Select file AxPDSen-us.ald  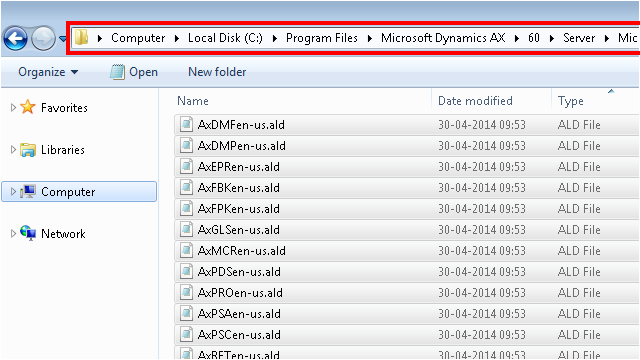pos(239,272)
